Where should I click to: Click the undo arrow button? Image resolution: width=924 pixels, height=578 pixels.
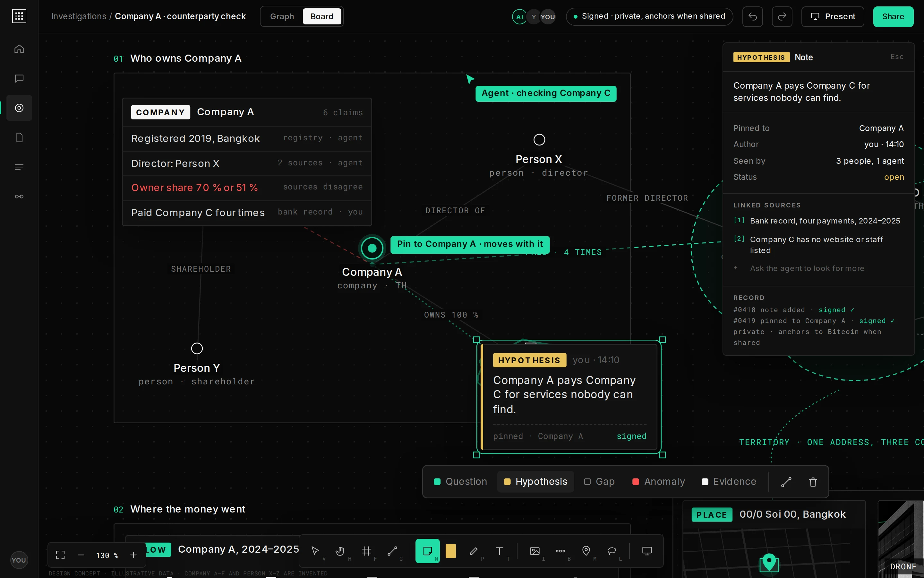(753, 16)
